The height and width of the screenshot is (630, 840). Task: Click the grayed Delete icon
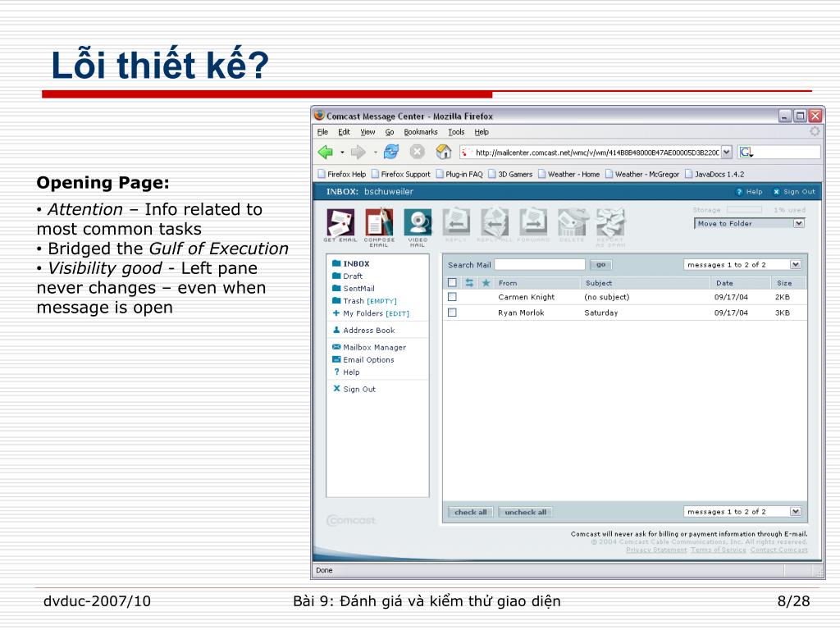(x=572, y=222)
